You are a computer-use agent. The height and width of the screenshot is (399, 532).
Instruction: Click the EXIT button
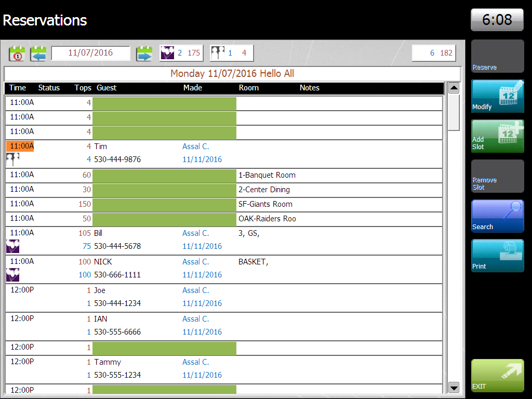pyautogui.click(x=497, y=376)
